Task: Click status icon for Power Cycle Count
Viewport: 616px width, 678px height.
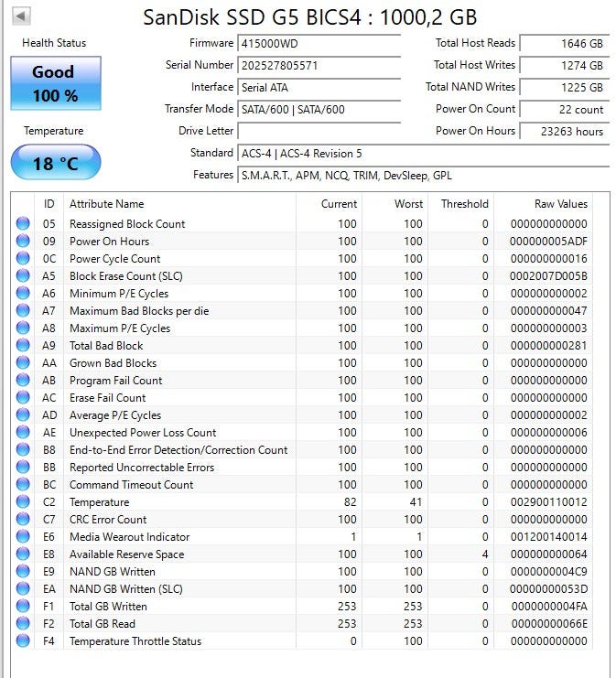Action: [23, 258]
